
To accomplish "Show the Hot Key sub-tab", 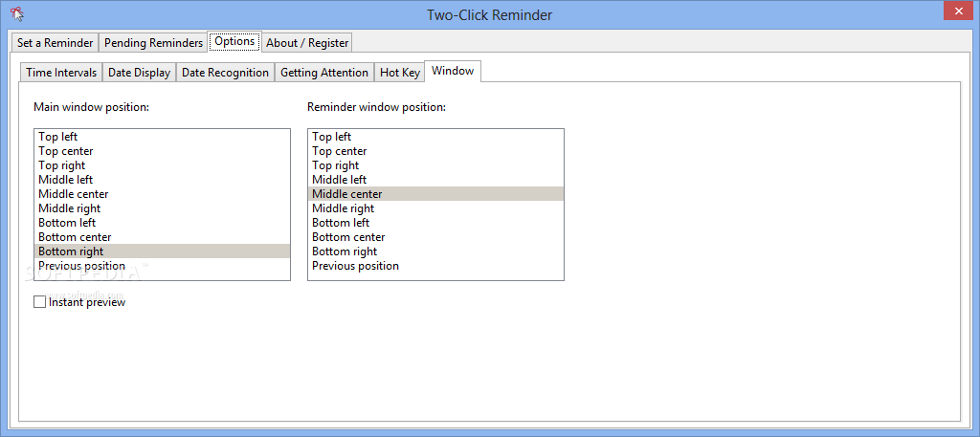I will (399, 73).
